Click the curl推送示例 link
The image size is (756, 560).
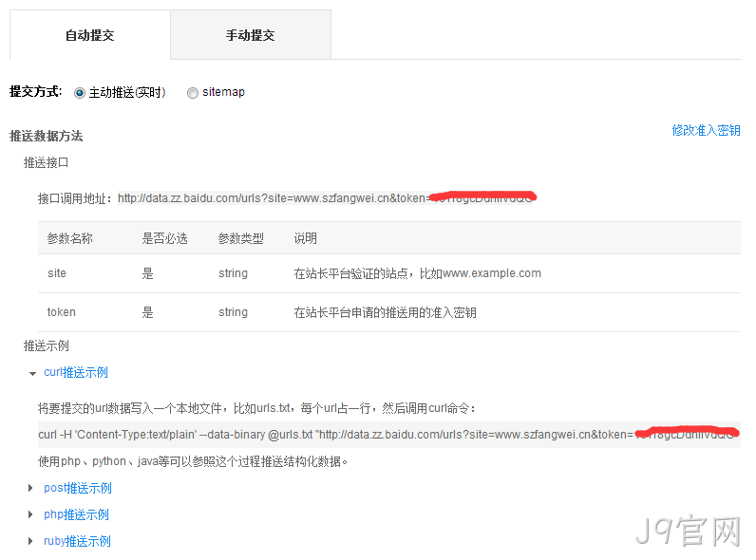[x=76, y=372]
